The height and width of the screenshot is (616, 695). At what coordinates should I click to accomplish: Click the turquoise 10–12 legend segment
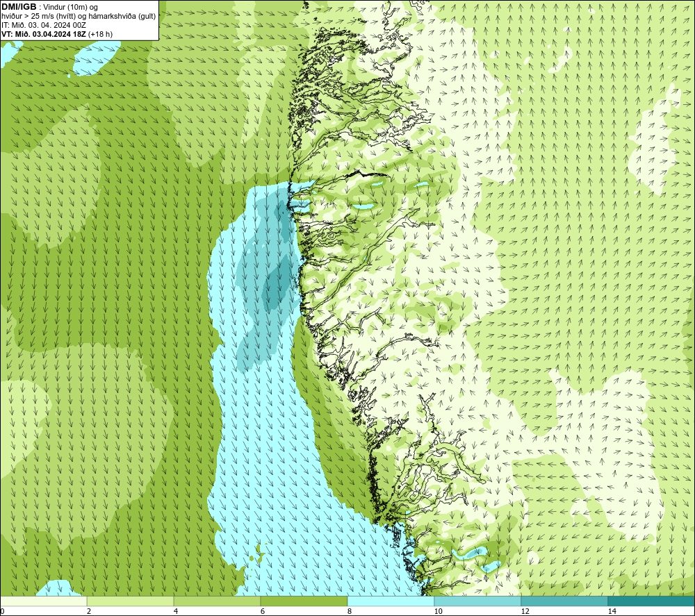click(x=478, y=601)
